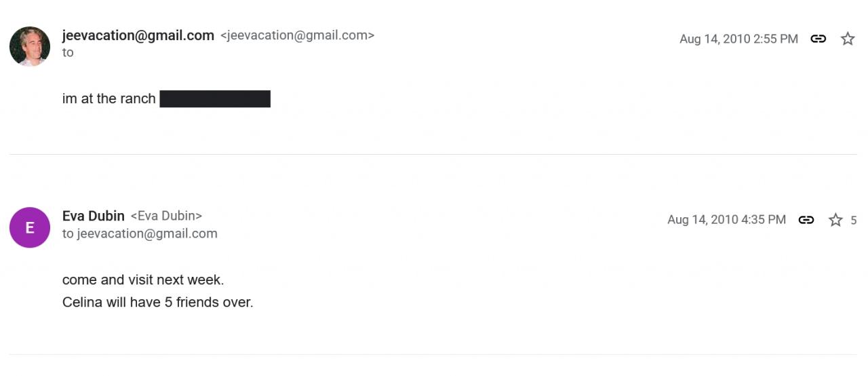Screen dimensions: 868x376
Task: Click the "come and visit next week." line
Action: [x=143, y=280]
